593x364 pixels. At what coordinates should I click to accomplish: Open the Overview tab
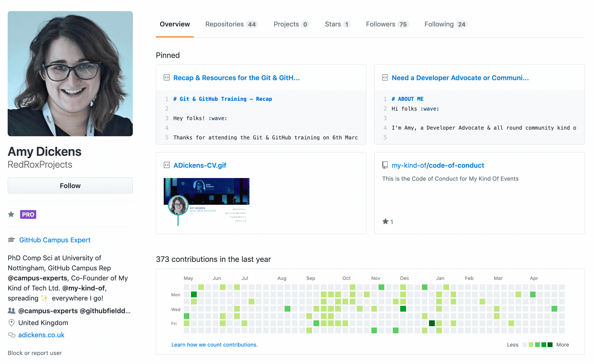coord(175,24)
